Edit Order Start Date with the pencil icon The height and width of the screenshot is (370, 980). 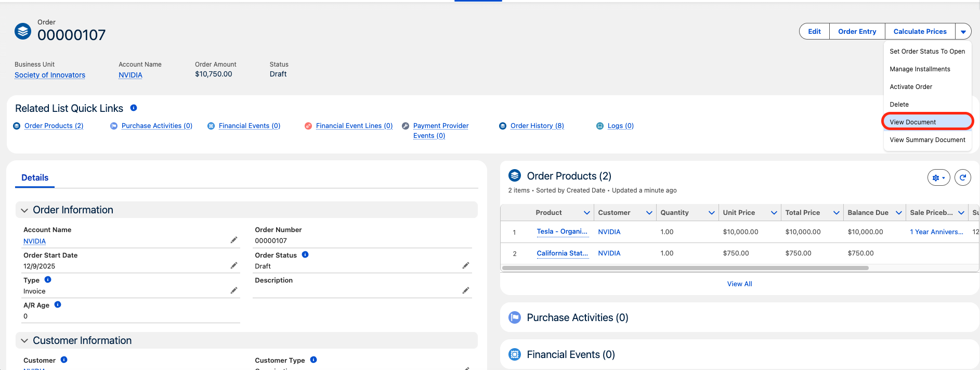(x=234, y=265)
